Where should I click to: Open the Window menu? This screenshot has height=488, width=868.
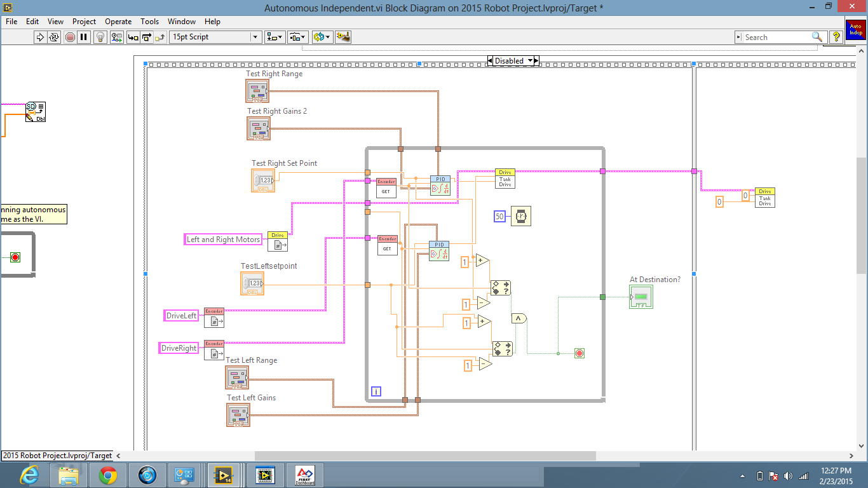tap(182, 22)
